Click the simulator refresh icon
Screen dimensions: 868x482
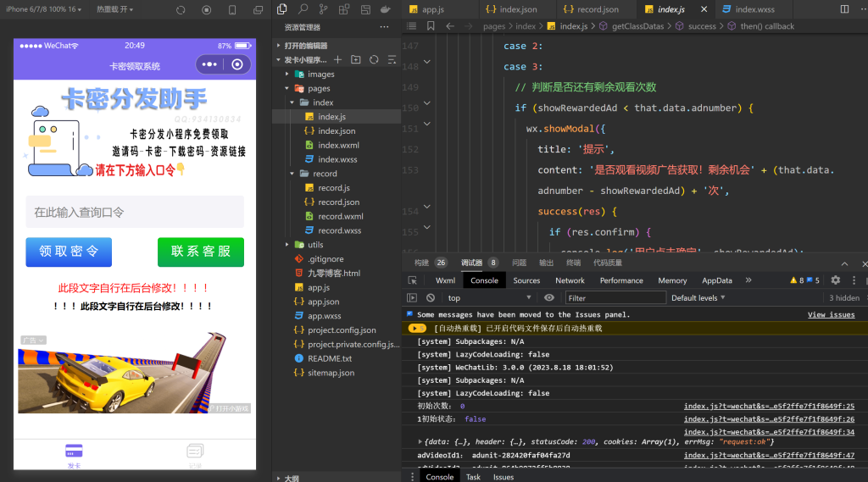click(181, 9)
